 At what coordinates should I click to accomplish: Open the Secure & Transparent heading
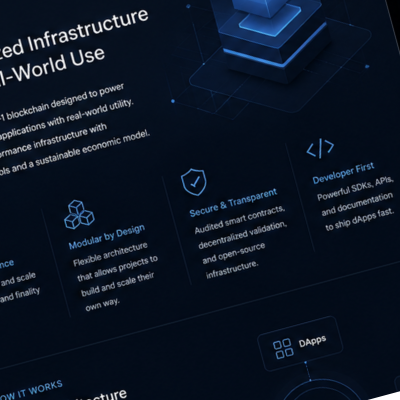233,202
